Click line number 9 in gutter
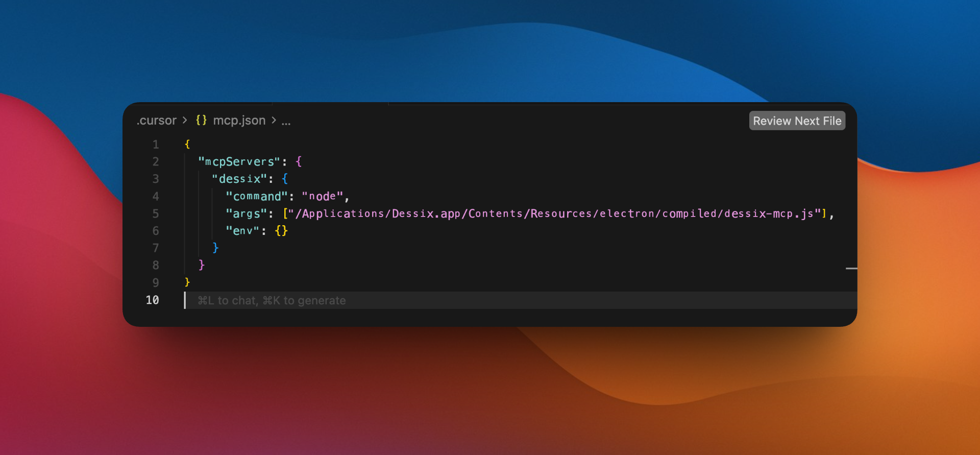The height and width of the screenshot is (455, 980). 156,283
